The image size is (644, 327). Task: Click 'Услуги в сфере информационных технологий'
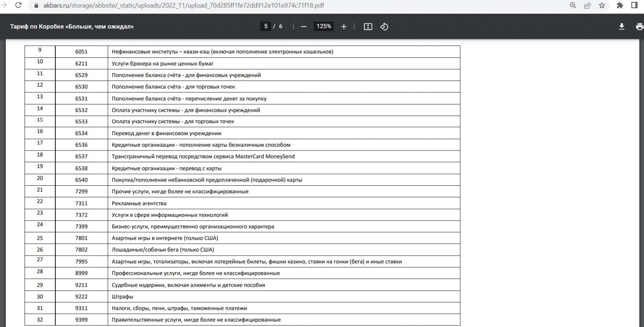coord(170,215)
